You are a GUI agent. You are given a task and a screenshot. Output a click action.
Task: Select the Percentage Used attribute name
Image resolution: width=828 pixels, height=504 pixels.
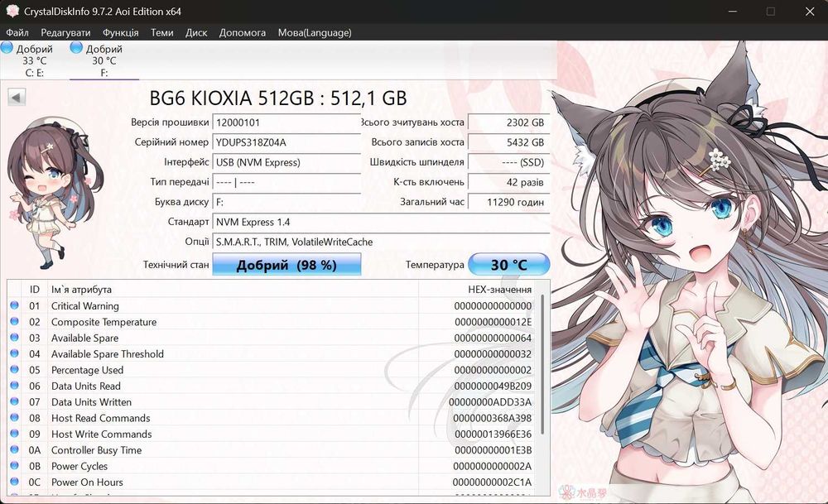coord(87,370)
